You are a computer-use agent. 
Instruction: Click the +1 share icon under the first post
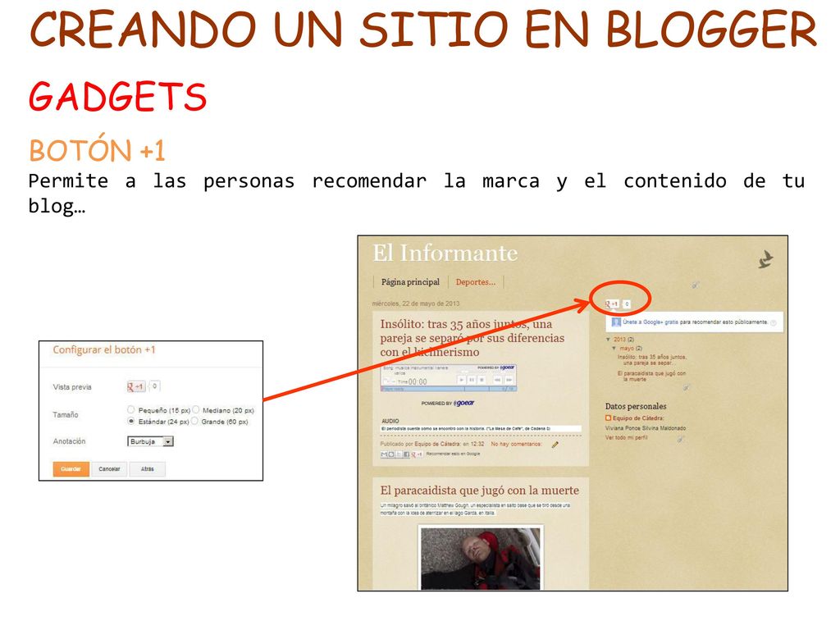pyautogui.click(x=418, y=454)
